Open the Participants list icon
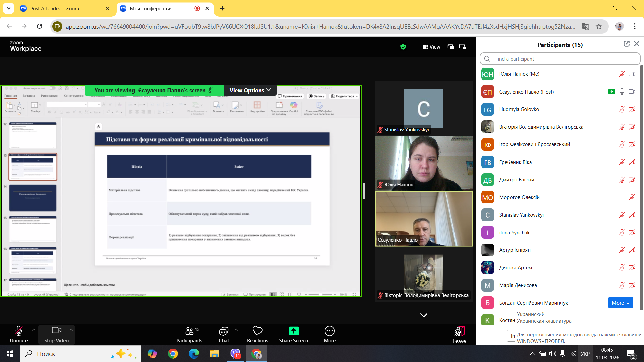Screen dimensions: 644x362 (189, 331)
